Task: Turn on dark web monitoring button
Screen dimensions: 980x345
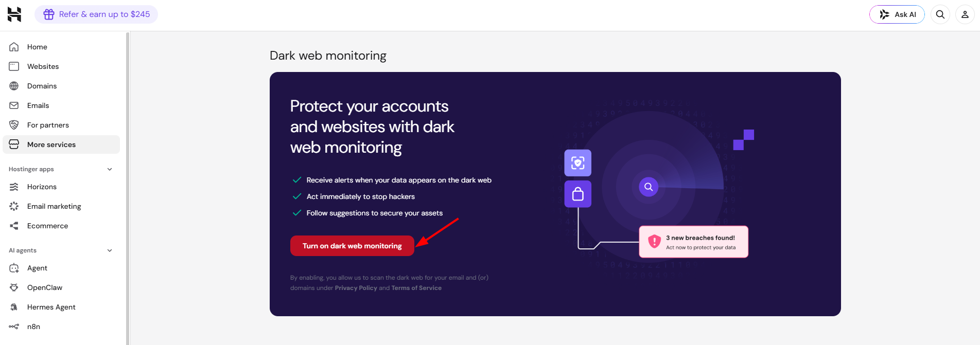Action: coord(352,246)
